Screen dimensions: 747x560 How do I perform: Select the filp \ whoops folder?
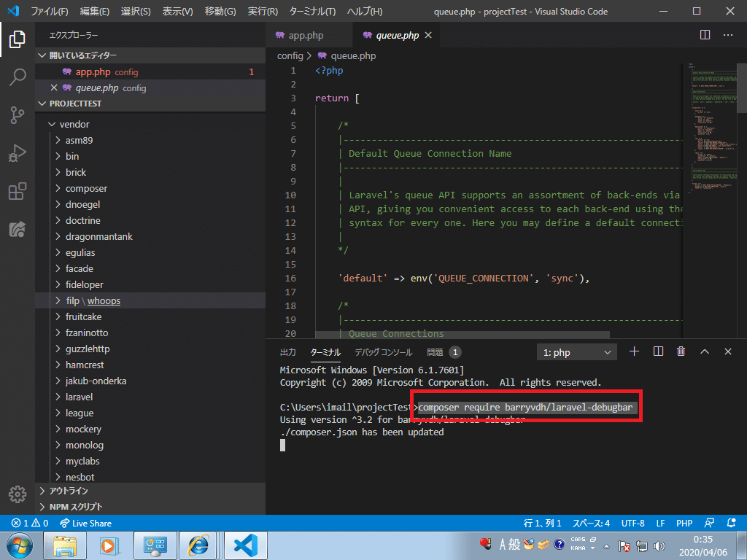[x=150, y=300]
